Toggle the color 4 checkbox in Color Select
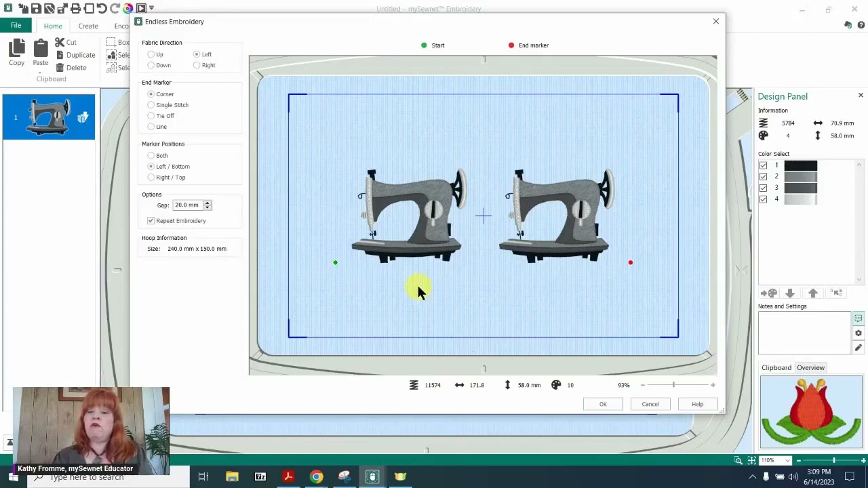 pos(763,199)
